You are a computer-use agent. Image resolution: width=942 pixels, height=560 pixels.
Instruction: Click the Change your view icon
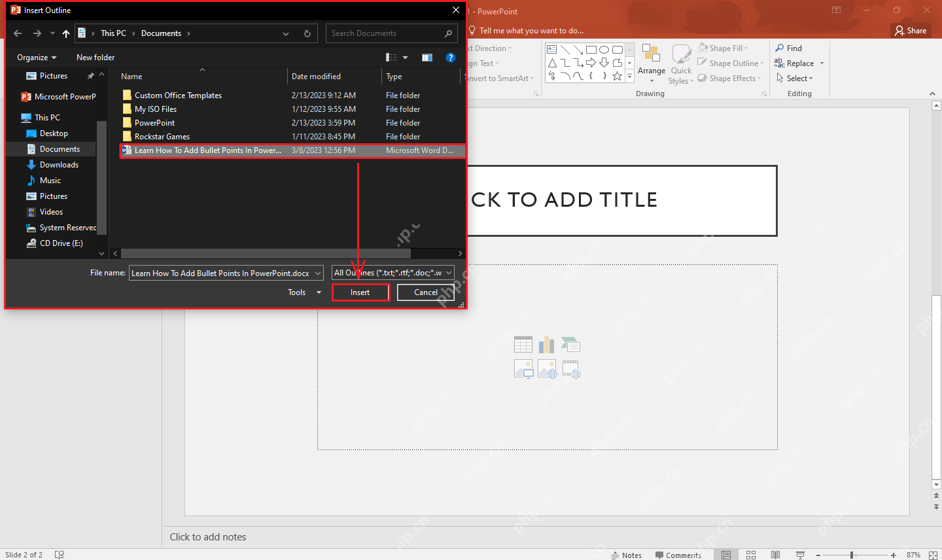[391, 58]
